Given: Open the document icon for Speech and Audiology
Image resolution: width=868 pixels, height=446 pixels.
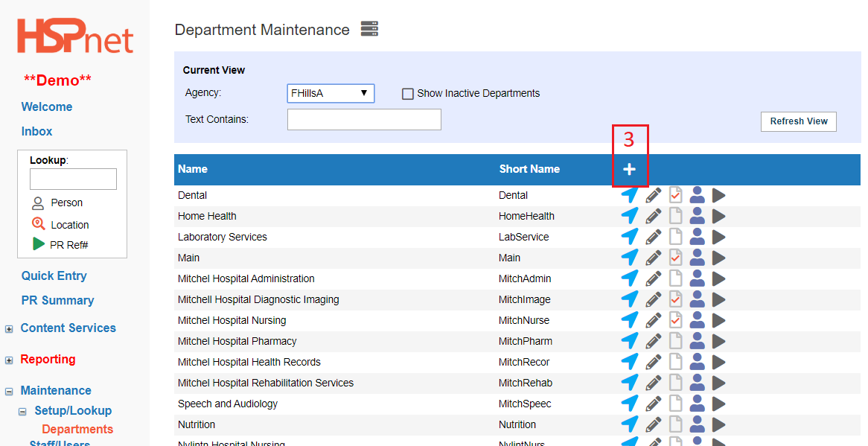Looking at the screenshot, I should [675, 404].
